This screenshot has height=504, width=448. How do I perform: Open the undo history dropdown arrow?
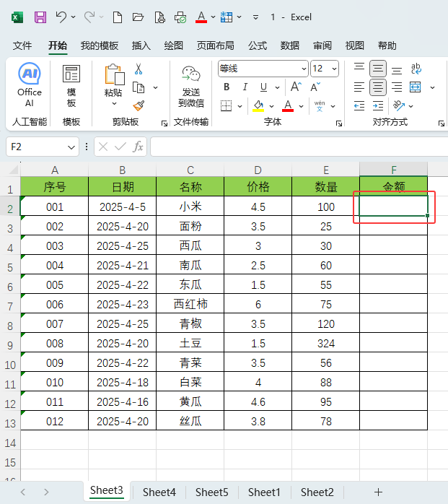73,17
